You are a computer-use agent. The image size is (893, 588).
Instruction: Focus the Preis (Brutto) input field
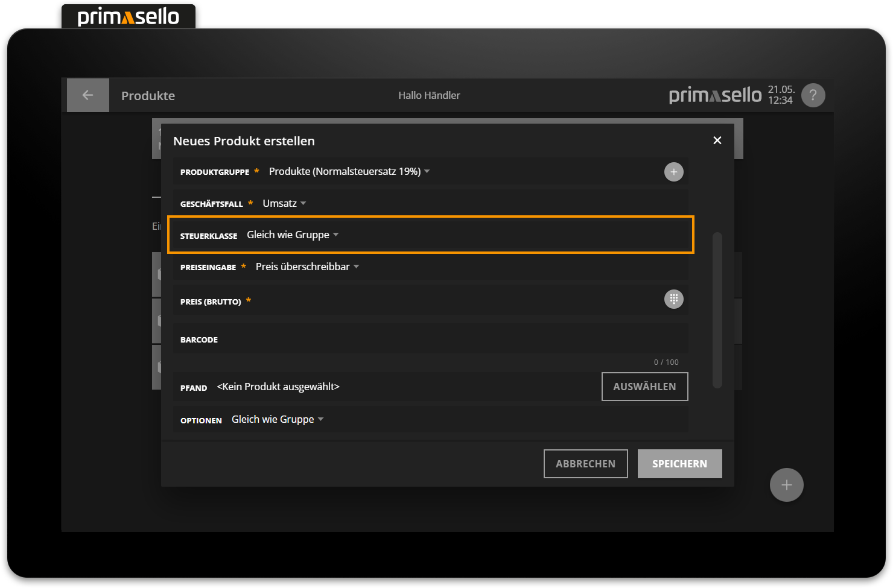point(453,300)
